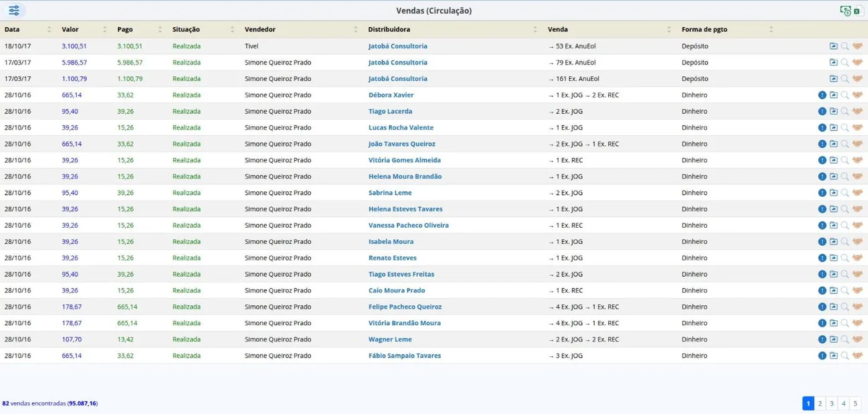Jump to page 5 of results

[x=856, y=403]
